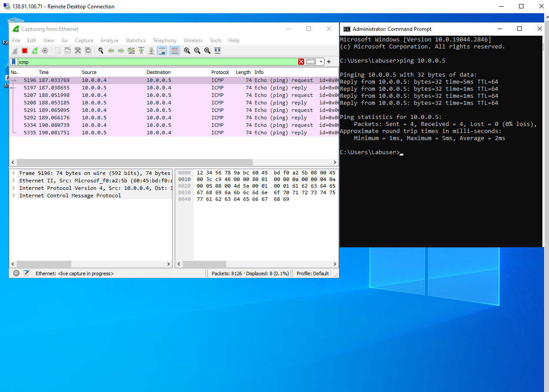Open the Statistics menu

pyautogui.click(x=135, y=40)
